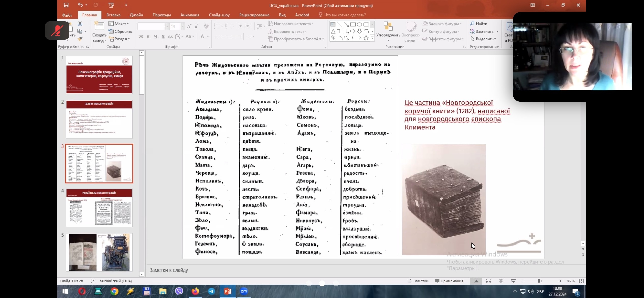
Task: Center align the paragraph text
Action: pos(224,36)
